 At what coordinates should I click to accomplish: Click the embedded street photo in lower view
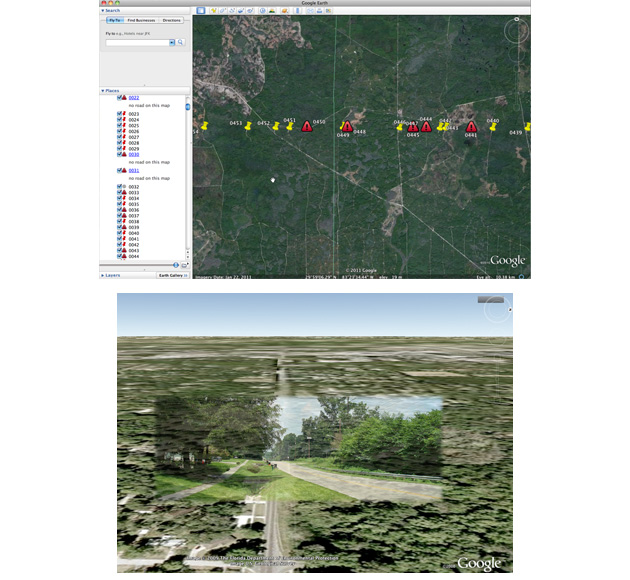point(299,450)
